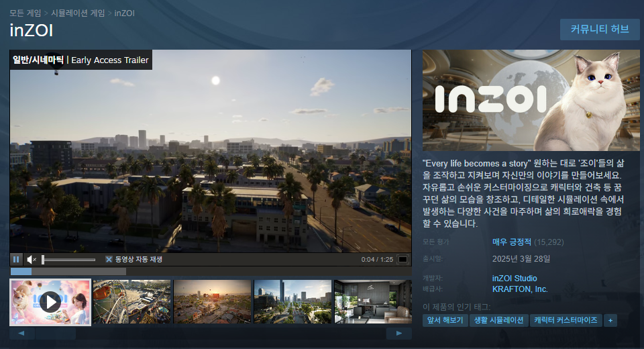The height and width of the screenshot is (349, 644).
Task: Select the 앞서 해보기 tag
Action: [x=445, y=320]
